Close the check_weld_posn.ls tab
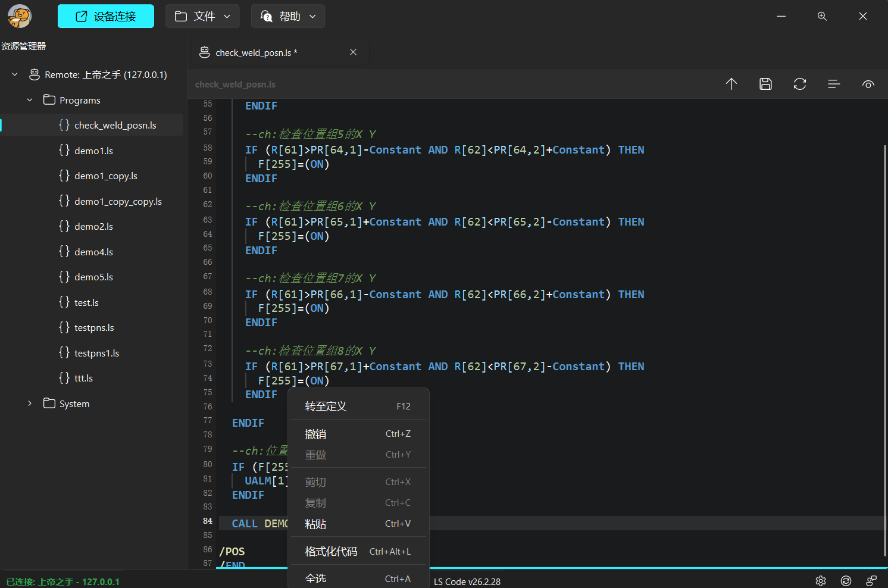 click(x=353, y=52)
